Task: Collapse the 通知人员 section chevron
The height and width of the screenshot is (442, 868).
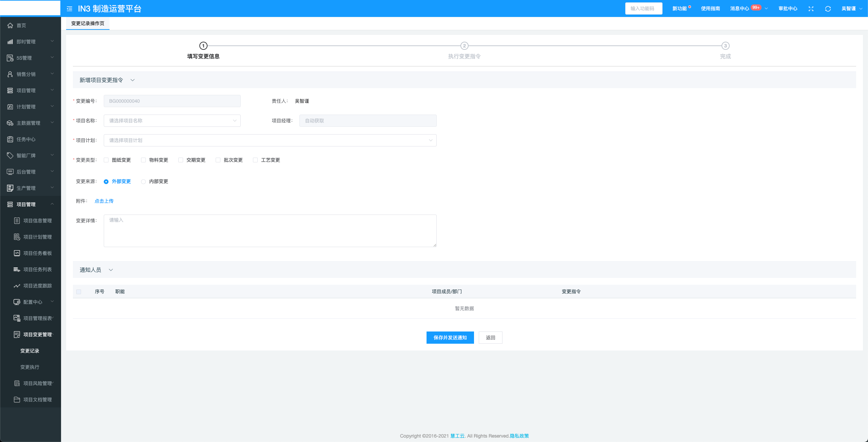Action: pos(111,270)
